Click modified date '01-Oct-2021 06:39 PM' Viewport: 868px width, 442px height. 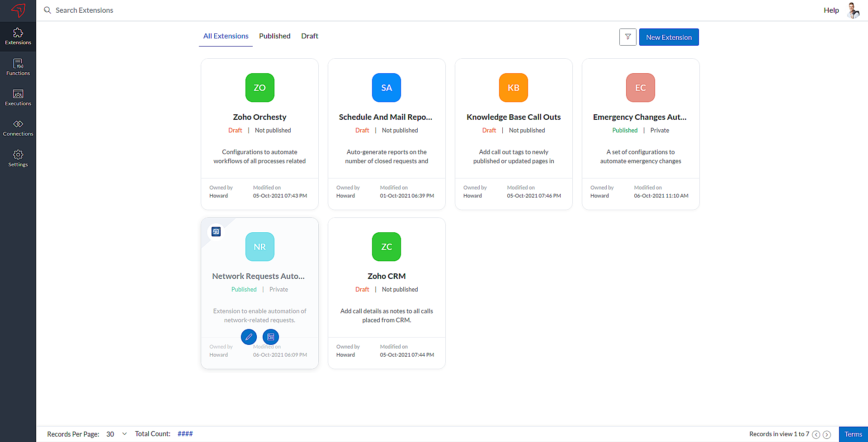point(407,196)
